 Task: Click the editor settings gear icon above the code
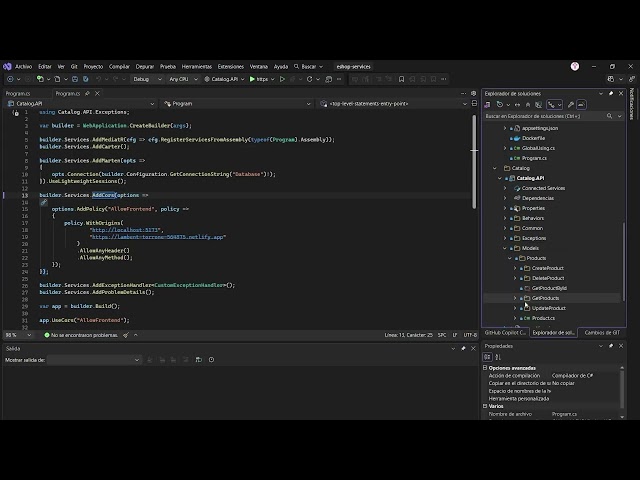473,93
